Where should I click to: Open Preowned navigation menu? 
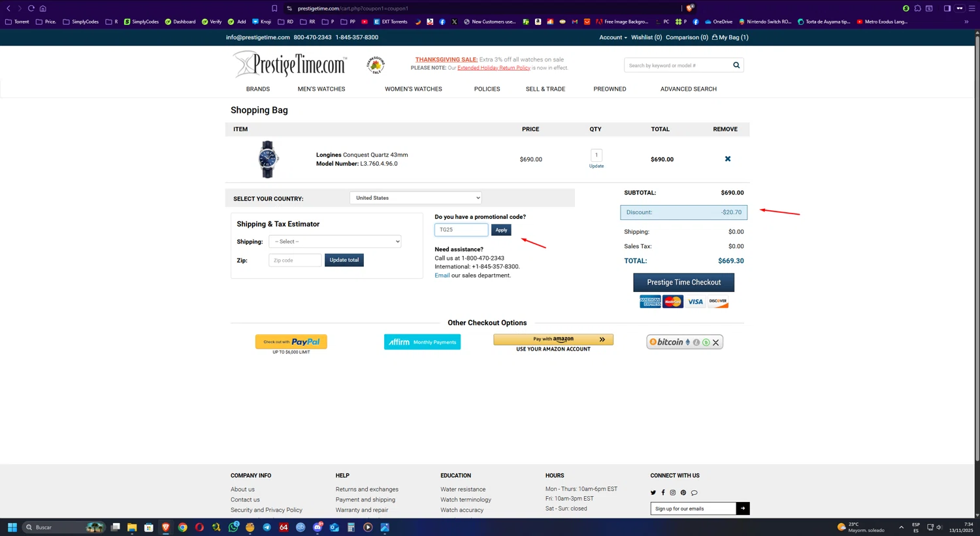(x=610, y=89)
